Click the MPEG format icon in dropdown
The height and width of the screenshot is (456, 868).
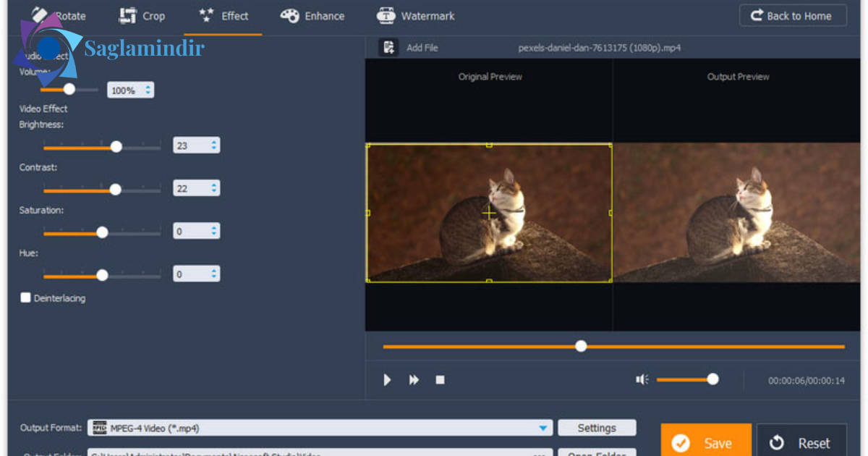point(100,428)
